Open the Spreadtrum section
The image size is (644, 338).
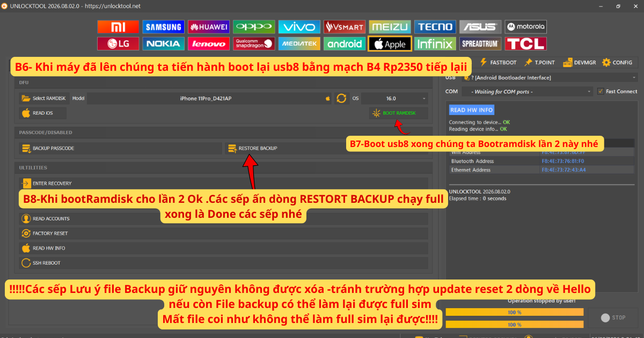tap(480, 43)
